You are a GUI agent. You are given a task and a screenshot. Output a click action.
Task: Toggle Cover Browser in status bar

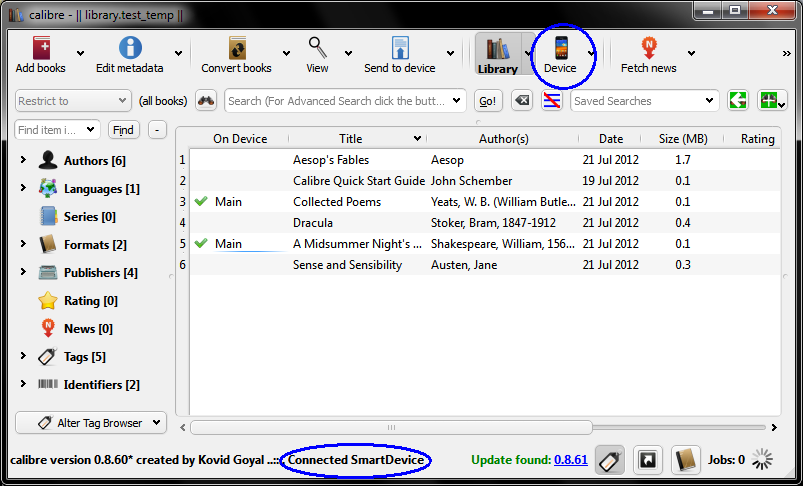tap(648, 460)
